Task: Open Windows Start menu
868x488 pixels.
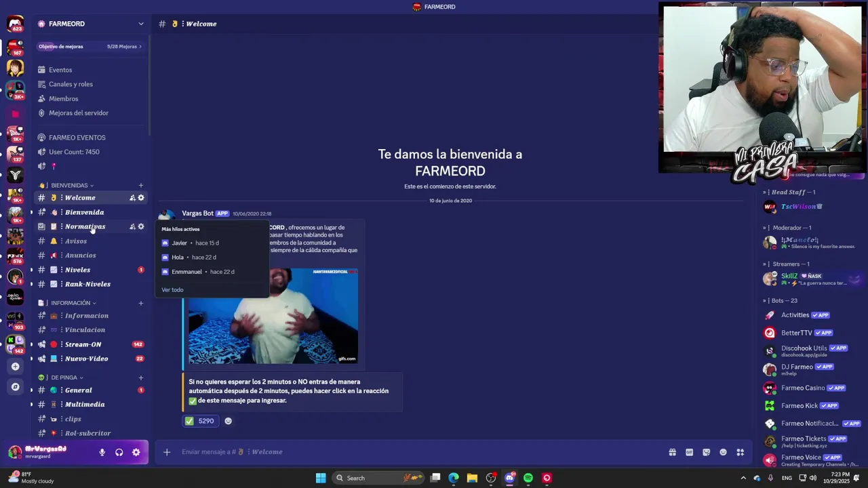Action: coord(321,478)
